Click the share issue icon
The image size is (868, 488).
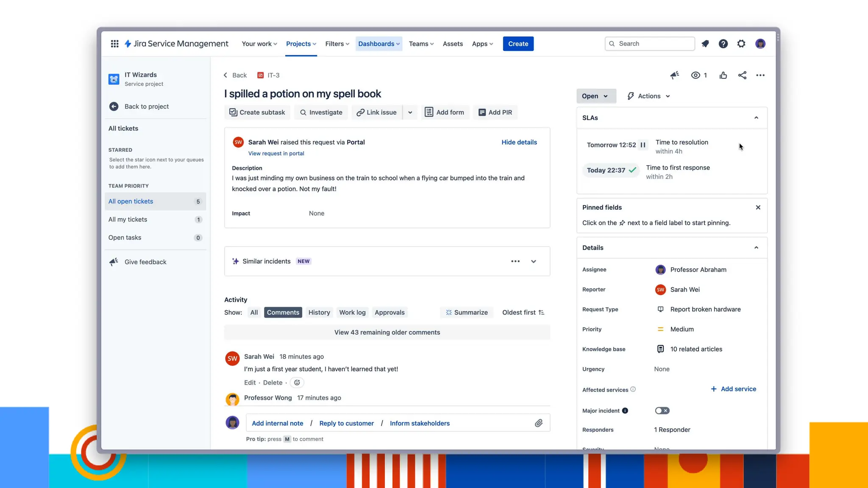tap(742, 75)
